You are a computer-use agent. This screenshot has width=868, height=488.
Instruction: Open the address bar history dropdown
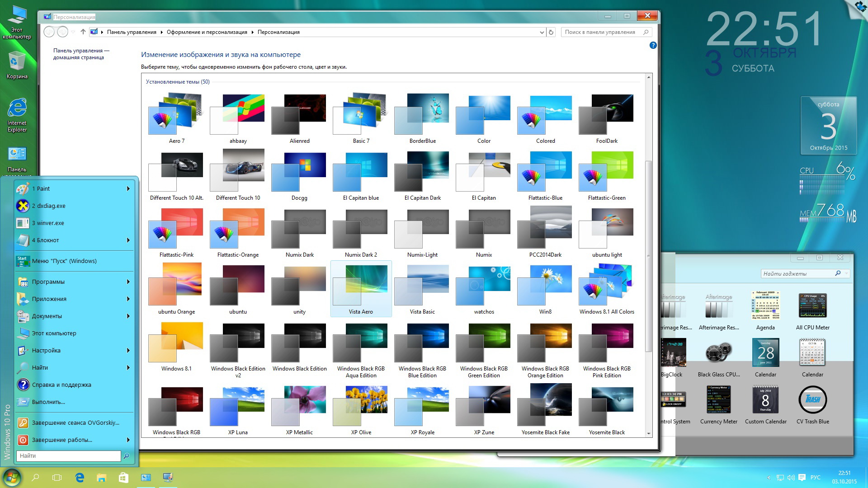[542, 32]
